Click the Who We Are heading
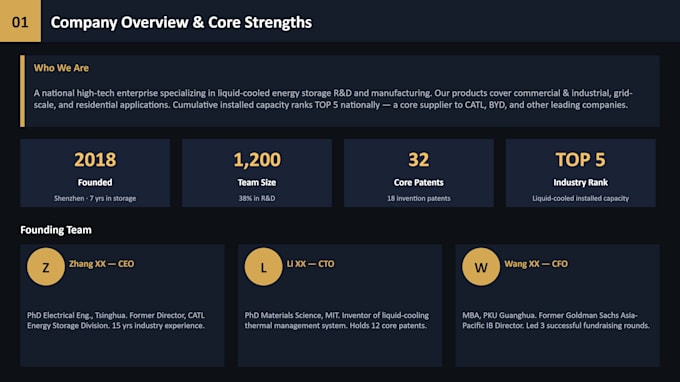 pyautogui.click(x=61, y=68)
